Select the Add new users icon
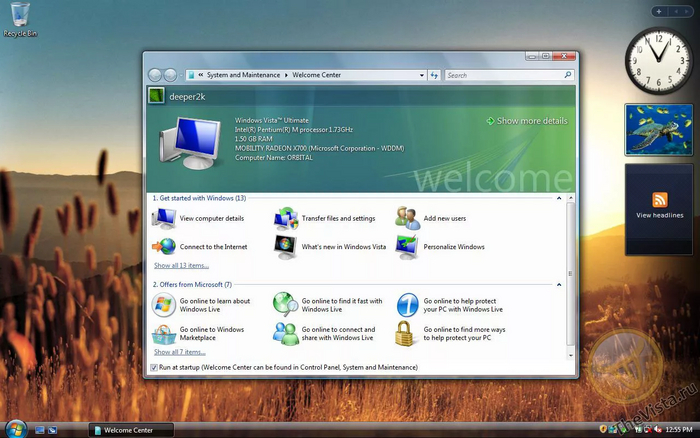This screenshot has width=700, height=438. (x=408, y=218)
